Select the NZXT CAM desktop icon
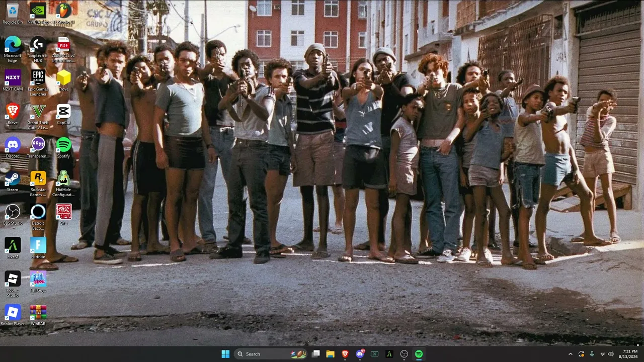644x362 pixels. (13, 80)
